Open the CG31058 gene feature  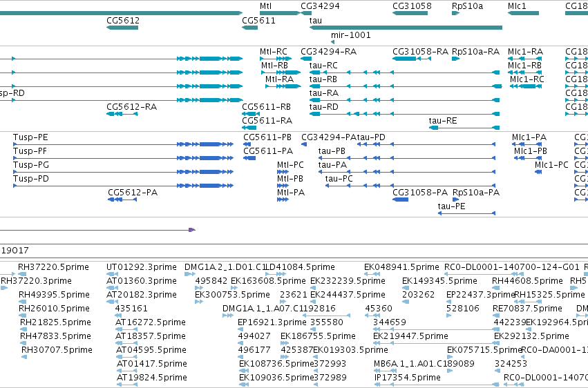pyautogui.click(x=410, y=13)
